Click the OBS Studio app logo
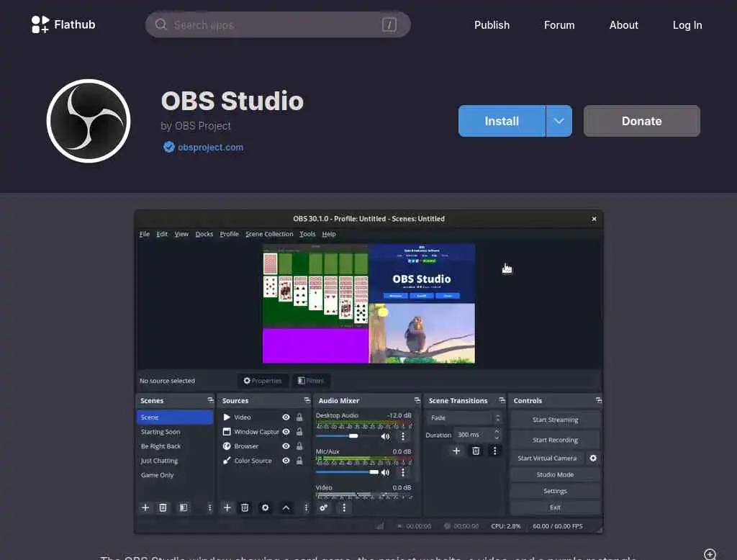 [89, 121]
